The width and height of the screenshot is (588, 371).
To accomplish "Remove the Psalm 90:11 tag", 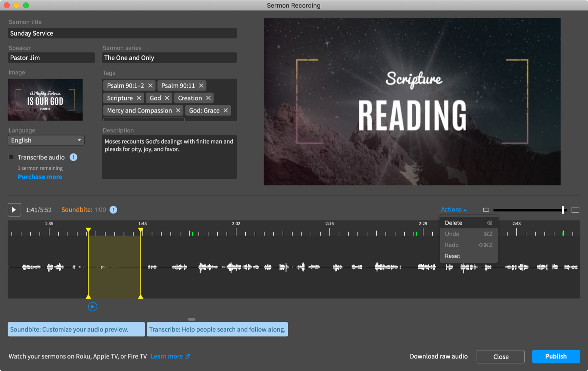I will pos(201,85).
